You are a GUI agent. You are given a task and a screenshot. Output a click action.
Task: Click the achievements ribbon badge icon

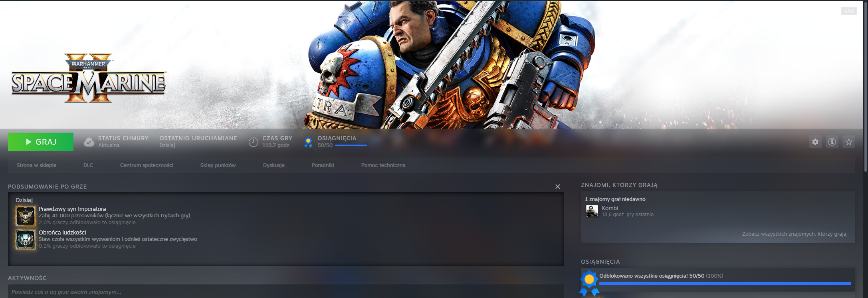[308, 142]
